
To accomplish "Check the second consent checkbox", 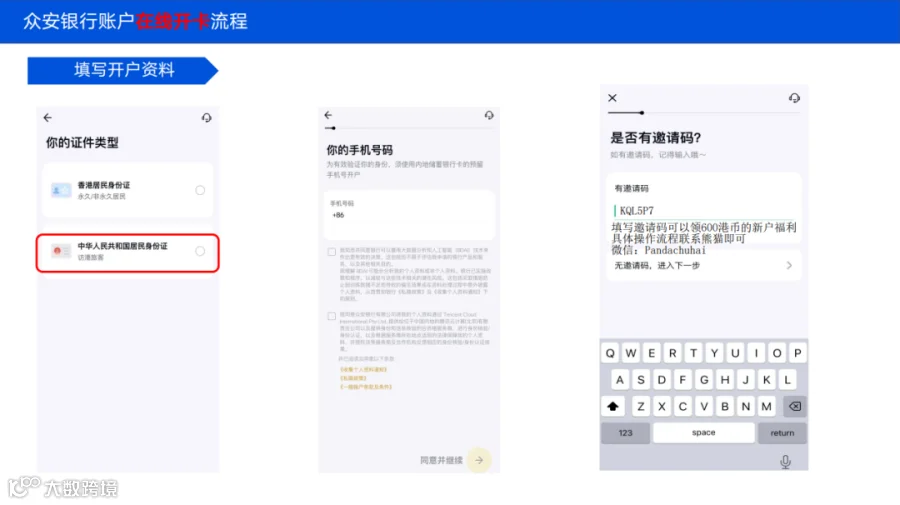I will click(332, 316).
